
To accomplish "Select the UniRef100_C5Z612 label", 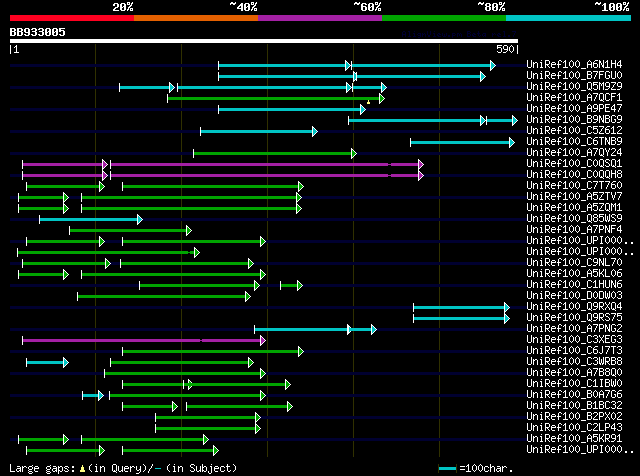I will coord(574,131).
